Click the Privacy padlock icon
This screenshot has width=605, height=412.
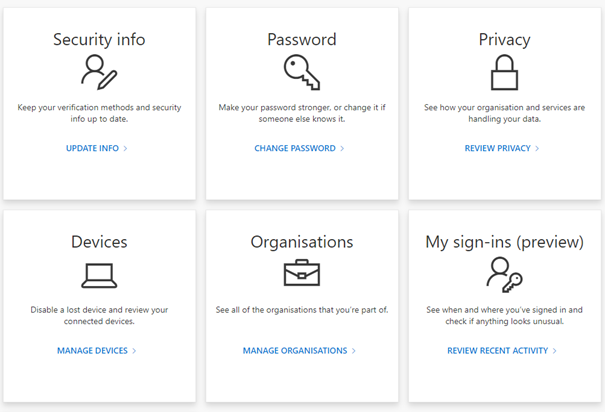[503, 73]
